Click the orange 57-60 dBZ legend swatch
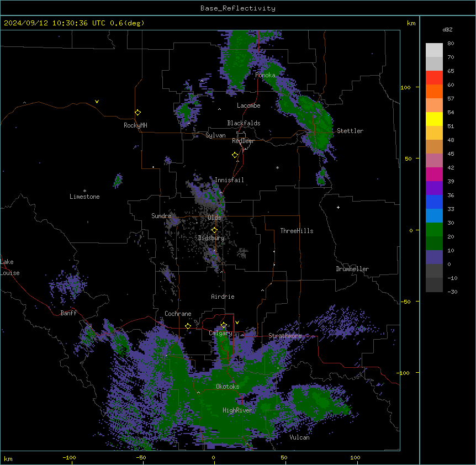The width and height of the screenshot is (476, 465). coord(434,91)
